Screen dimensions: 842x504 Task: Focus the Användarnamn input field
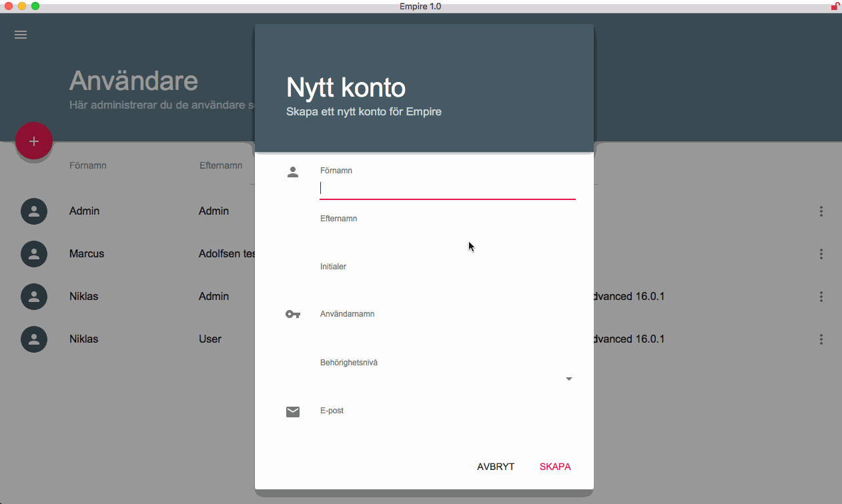tap(448, 331)
